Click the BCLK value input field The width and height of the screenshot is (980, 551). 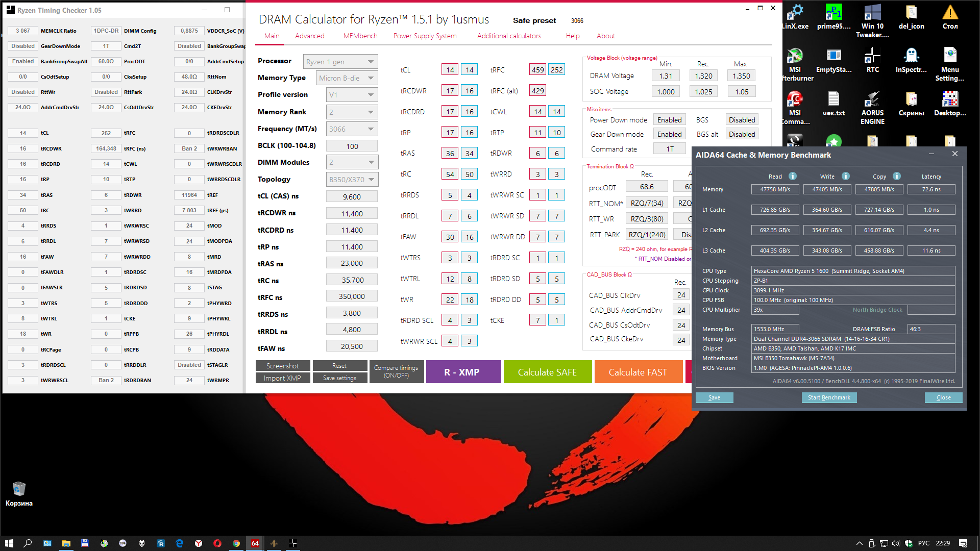point(352,146)
